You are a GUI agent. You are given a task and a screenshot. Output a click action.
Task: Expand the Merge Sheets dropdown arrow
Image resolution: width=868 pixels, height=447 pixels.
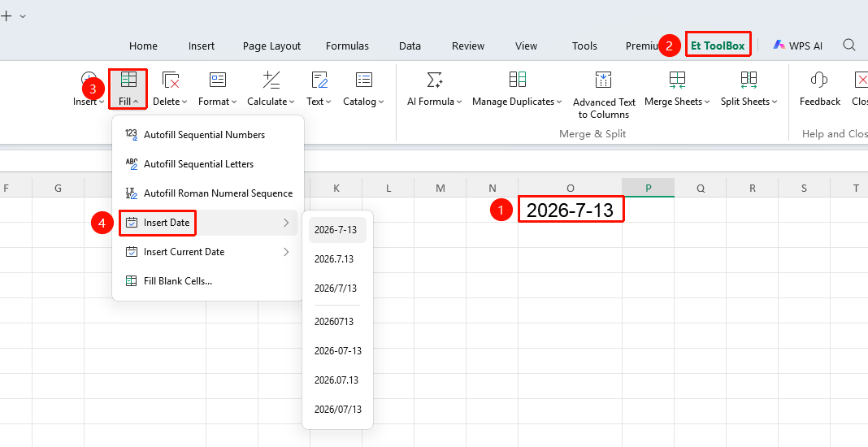(x=707, y=102)
